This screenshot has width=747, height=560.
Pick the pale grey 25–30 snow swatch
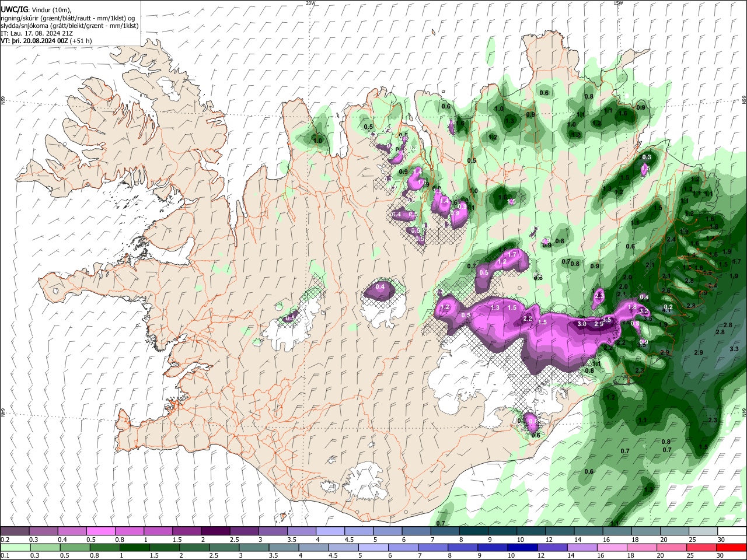coord(704,531)
